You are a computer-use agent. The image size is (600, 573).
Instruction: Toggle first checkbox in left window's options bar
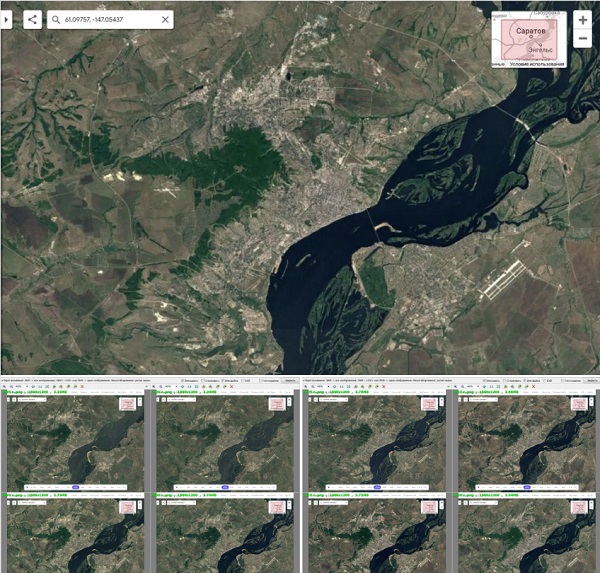point(183,380)
